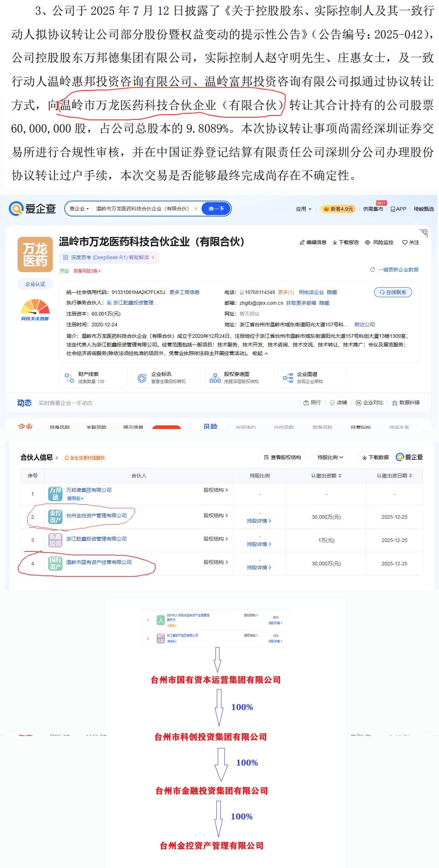Open the APP download menu item
The width and height of the screenshot is (439, 868).
[398, 209]
